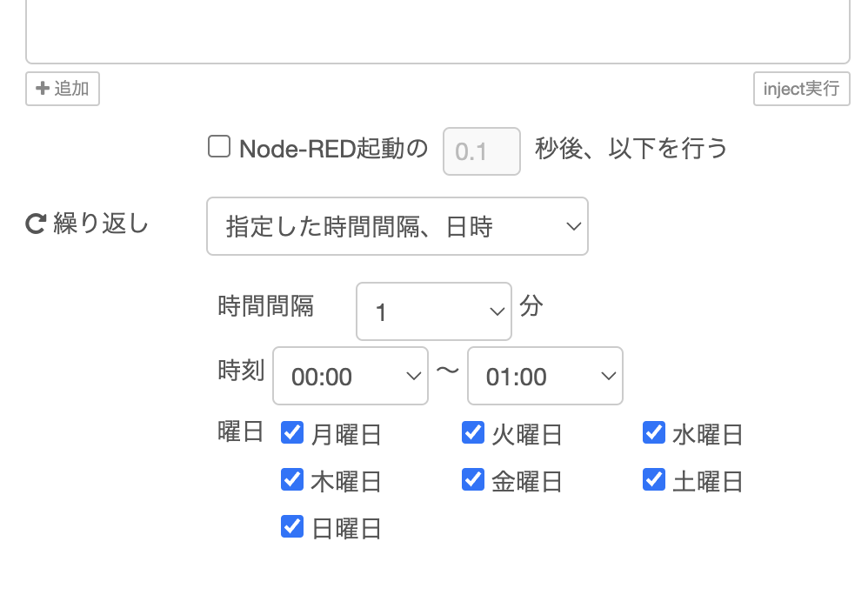This screenshot has width=868, height=595.
Task: Click the repeat icon beside 繰り返し
Action: (36, 224)
